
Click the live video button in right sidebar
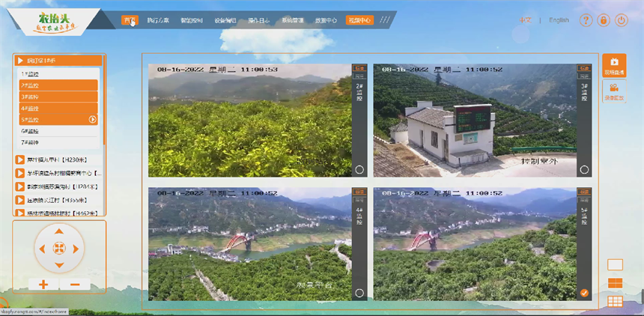coord(614,66)
